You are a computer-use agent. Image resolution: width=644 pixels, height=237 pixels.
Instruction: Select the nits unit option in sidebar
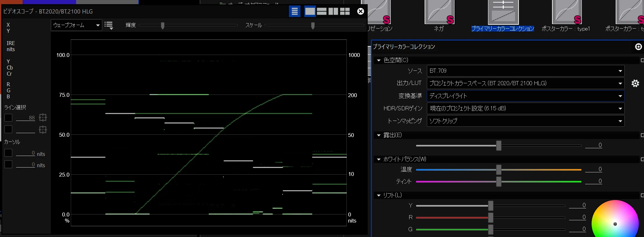[x=11, y=49]
